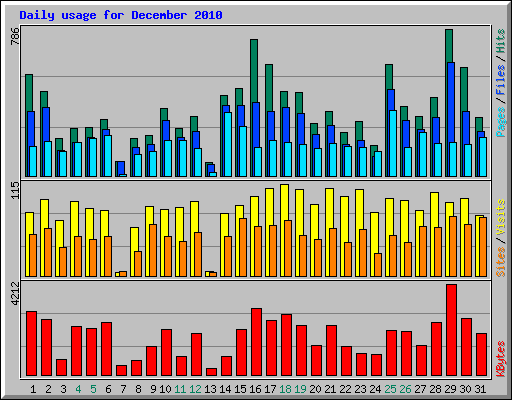
Task: Click day 1 on the x-axis
Action: coord(33,389)
